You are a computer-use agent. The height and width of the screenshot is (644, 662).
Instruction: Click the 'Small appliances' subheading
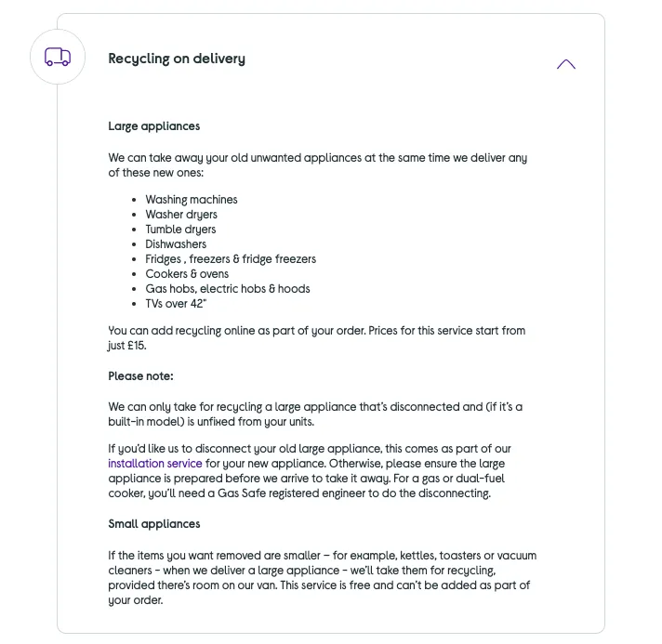(x=154, y=524)
